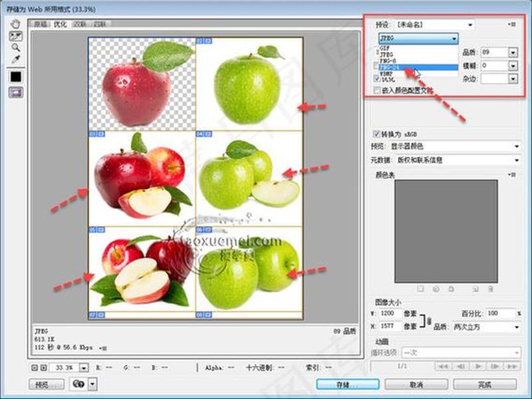Open the browser selection dropdown arrow
This screenshot has width=532, height=399.
tap(92, 384)
